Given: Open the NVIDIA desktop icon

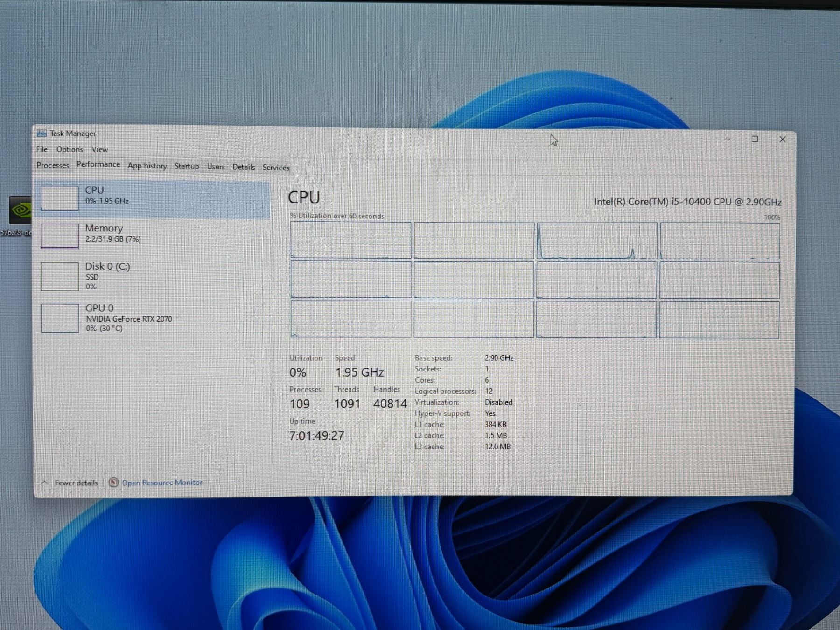Looking at the screenshot, I should click(x=20, y=211).
